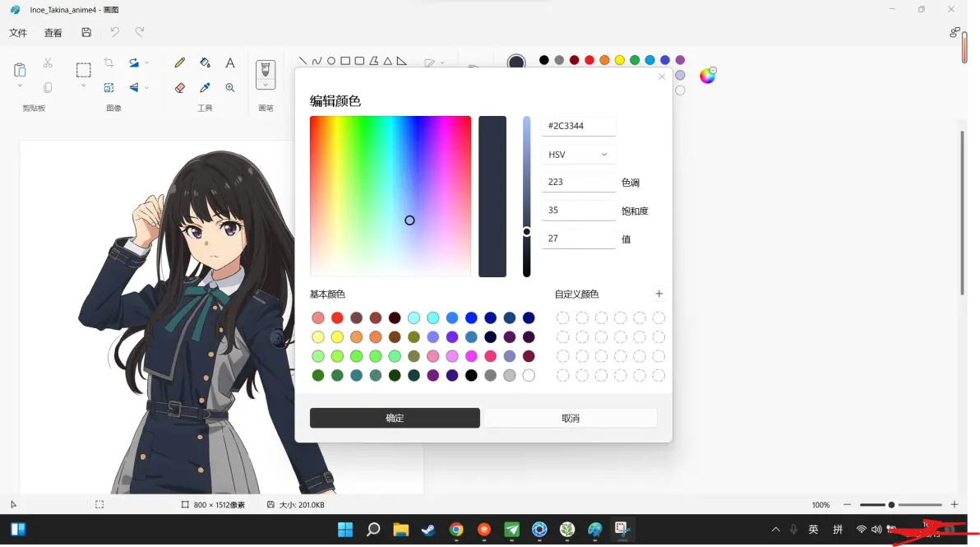This screenshot has height=547, width=980.
Task: Click the Save floppy disk icon
Action: click(86, 33)
